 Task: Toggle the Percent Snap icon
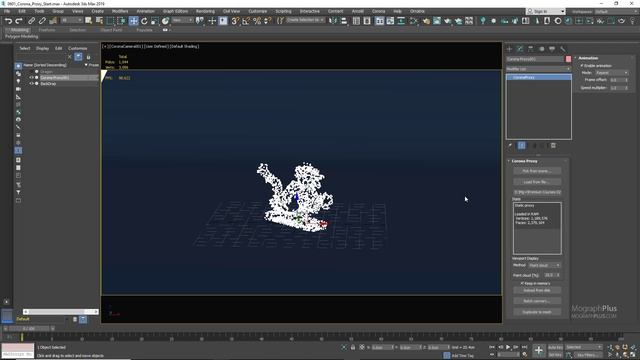[x=257, y=21]
